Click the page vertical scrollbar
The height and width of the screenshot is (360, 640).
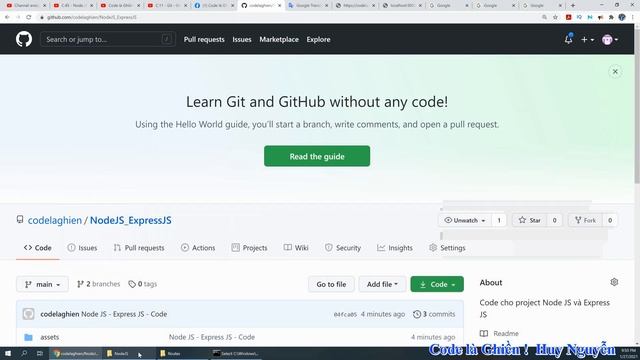(x=637, y=106)
